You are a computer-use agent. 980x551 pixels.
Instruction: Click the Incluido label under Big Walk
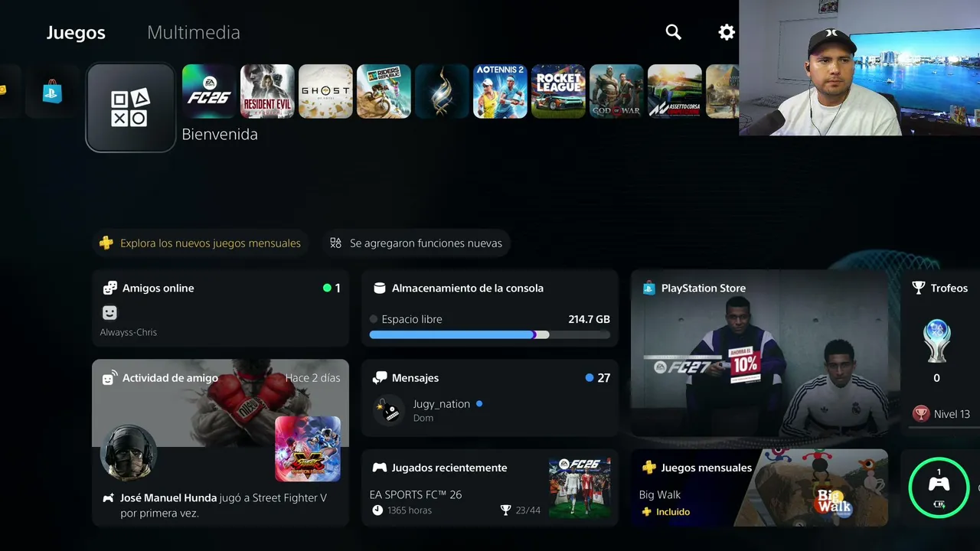pos(673,512)
